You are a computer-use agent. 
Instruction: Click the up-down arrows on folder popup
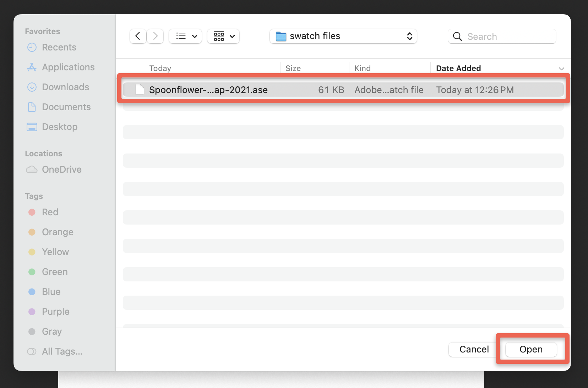point(409,36)
